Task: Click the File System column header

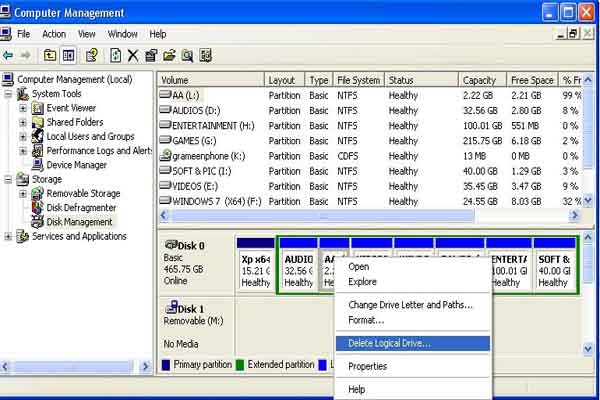Action: pyautogui.click(x=358, y=80)
